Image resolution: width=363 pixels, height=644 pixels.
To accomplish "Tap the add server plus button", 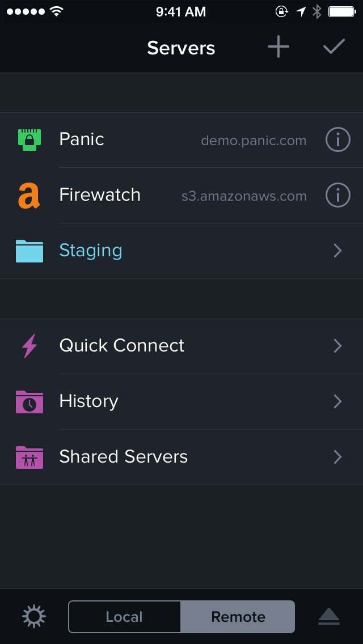I will (278, 48).
